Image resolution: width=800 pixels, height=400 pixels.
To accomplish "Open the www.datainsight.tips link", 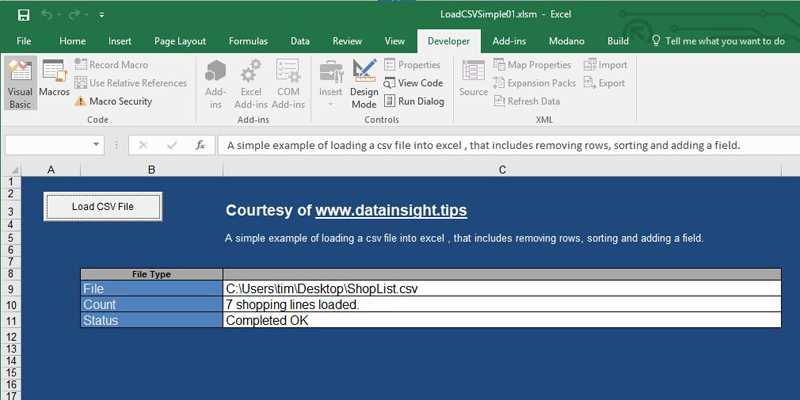I will [x=391, y=210].
